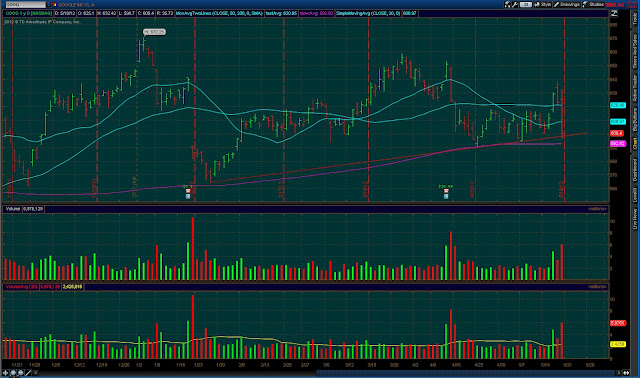The height and width of the screenshot is (378, 640).
Task: Click the 600.40 last price quote at top right
Action: point(615,5)
